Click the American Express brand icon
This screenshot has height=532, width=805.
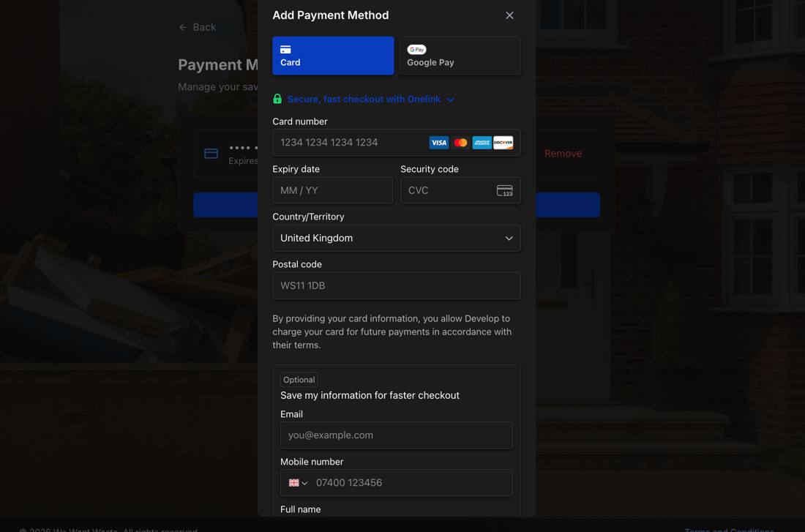[x=482, y=143]
